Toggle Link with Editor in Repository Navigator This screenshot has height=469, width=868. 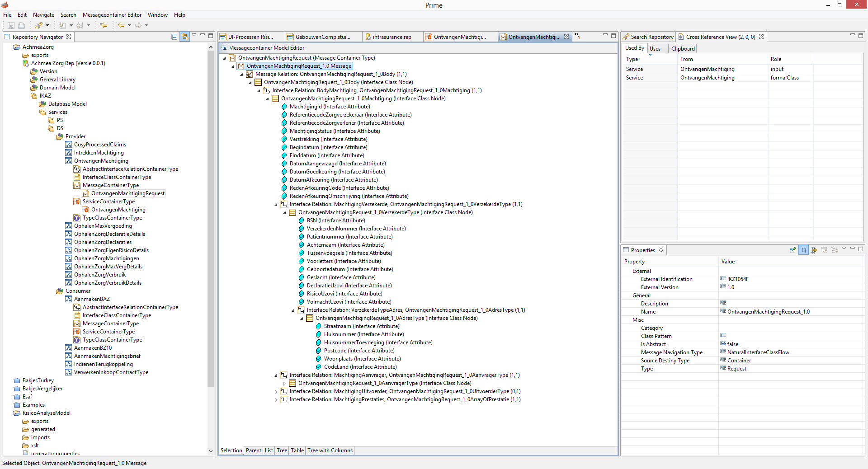tap(184, 37)
